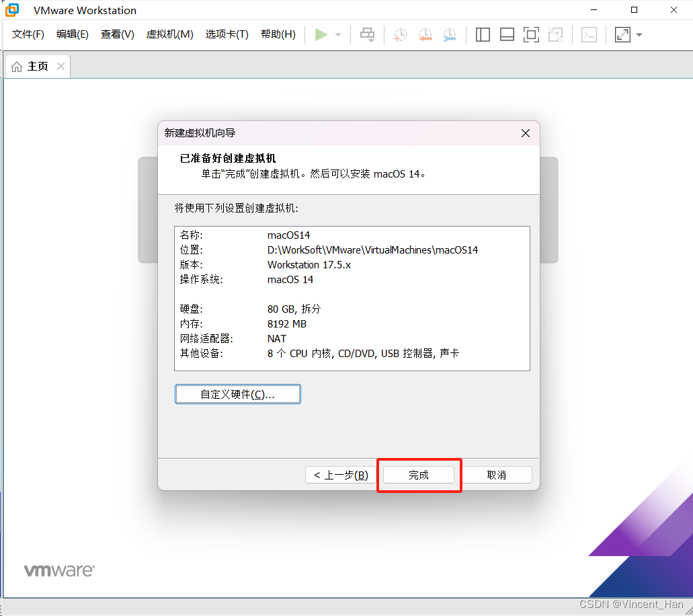Viewport: 693px width, 616px height.
Task: Click the location path D:\WorkSoft\VMware\VirtualMachines\macOS14
Action: [x=372, y=250]
